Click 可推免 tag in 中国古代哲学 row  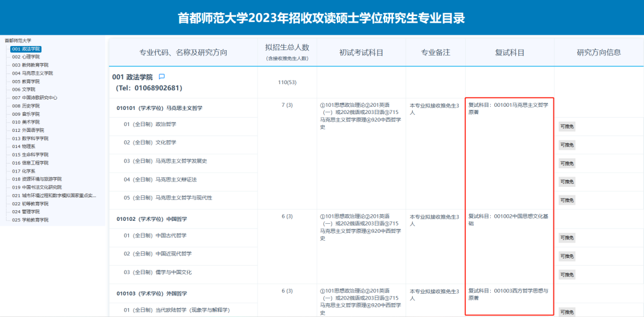click(567, 238)
